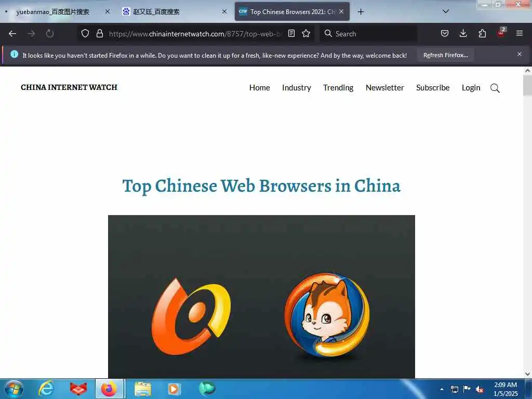Open the clock showing 2:09 AM
The width and height of the screenshot is (532, 399).
click(x=505, y=389)
